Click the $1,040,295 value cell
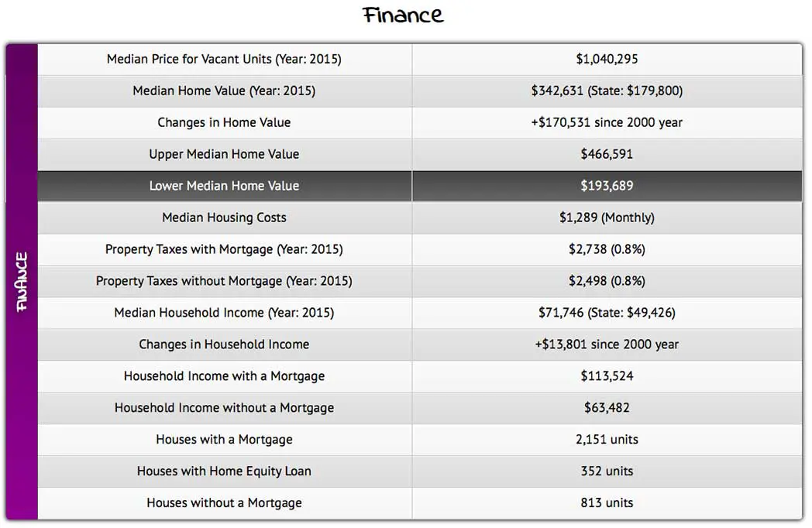Screen dimensions: 812x528 [x=607, y=59]
